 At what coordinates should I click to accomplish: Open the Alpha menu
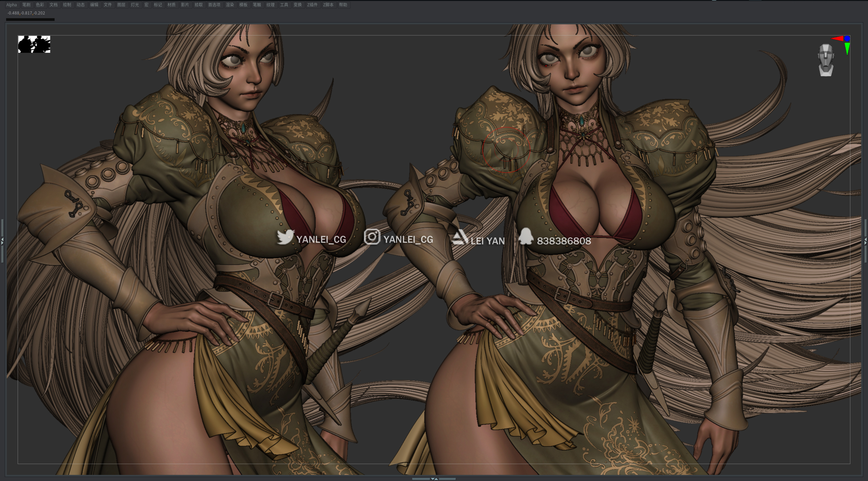pos(12,5)
